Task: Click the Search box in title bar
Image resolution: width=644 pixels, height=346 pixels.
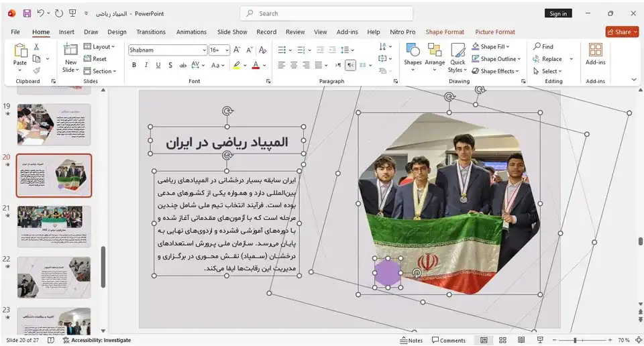Action: 327,13
